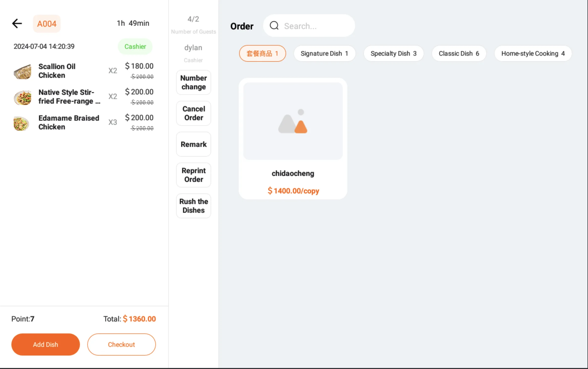This screenshot has height=369, width=588.
Task: Click the Order heading
Action: coord(242,26)
